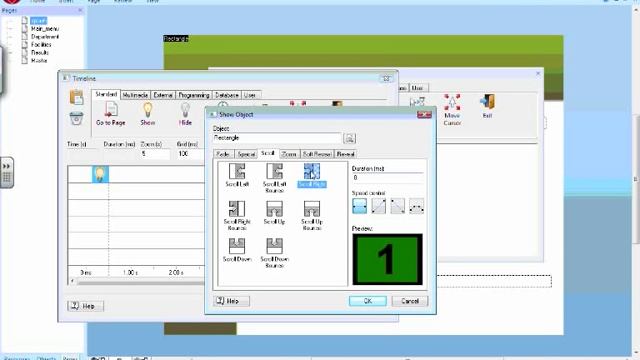Open the User tab in background window
This screenshot has width=640, height=360.
(x=417, y=88)
